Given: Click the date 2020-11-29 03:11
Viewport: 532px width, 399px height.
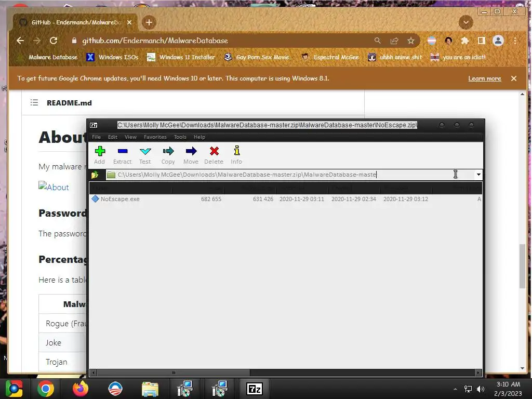Looking at the screenshot, I should coord(302,199).
